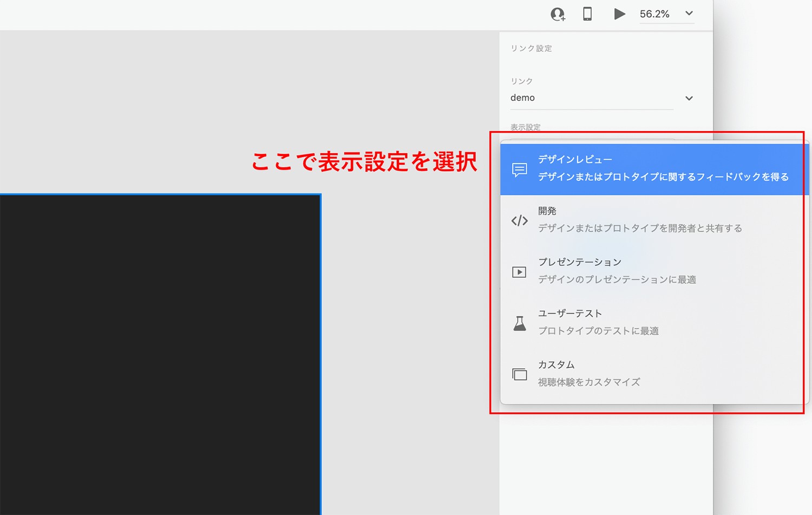This screenshot has height=515, width=812.
Task: Choose the カスタム view setting
Action: 654,374
